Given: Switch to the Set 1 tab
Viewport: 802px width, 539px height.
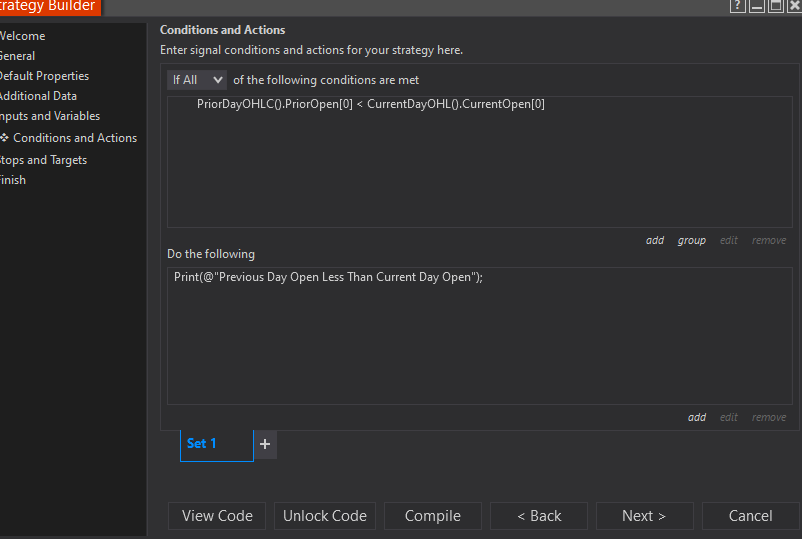Looking at the screenshot, I should [202, 444].
